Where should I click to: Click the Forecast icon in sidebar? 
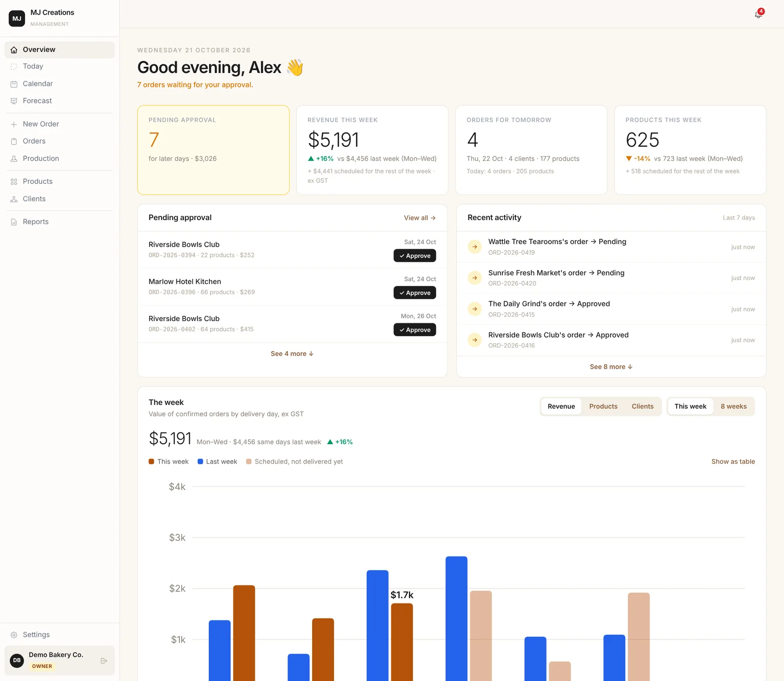click(x=14, y=101)
